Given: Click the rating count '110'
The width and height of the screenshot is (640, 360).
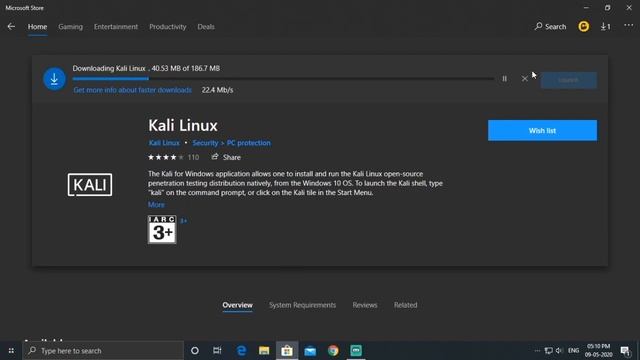Looking at the screenshot, I should [x=193, y=157].
